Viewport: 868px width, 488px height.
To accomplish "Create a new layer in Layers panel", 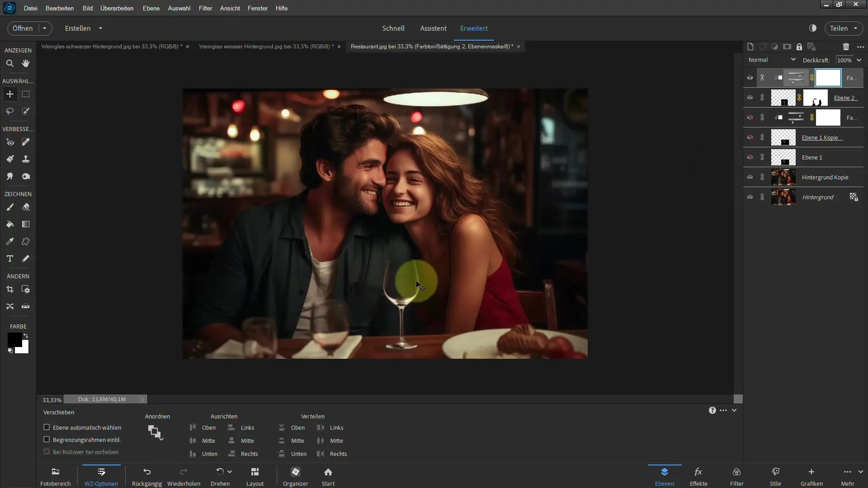I will coord(750,47).
